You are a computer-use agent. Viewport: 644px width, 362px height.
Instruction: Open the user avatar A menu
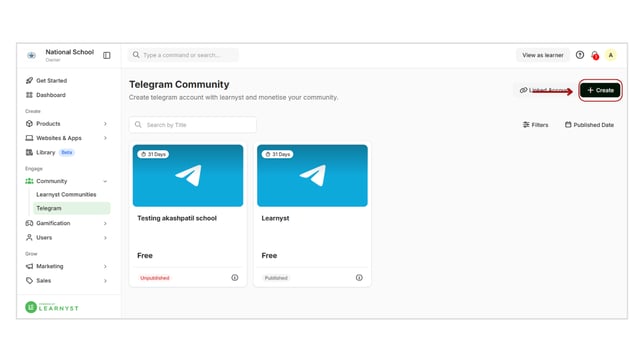point(611,55)
